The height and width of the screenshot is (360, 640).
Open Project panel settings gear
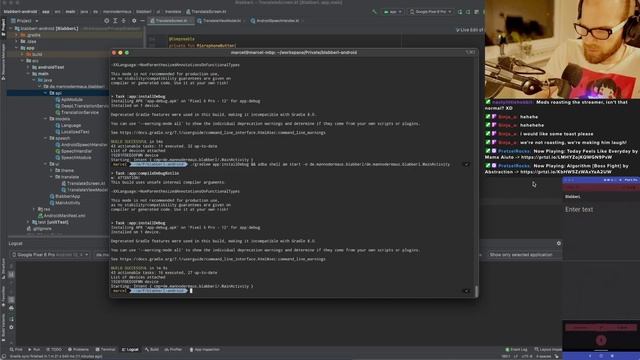[x=134, y=20]
